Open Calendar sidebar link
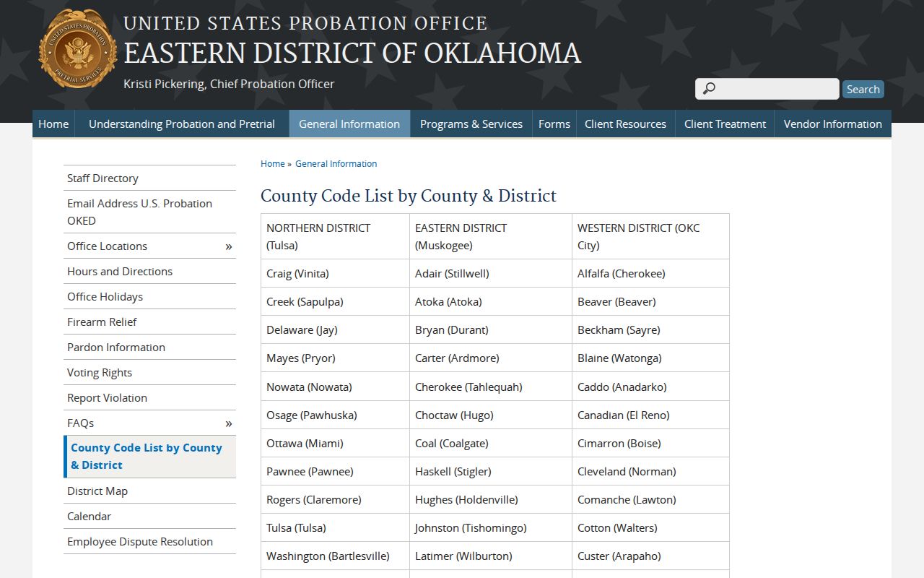Image resolution: width=924 pixels, height=578 pixels. point(149,517)
